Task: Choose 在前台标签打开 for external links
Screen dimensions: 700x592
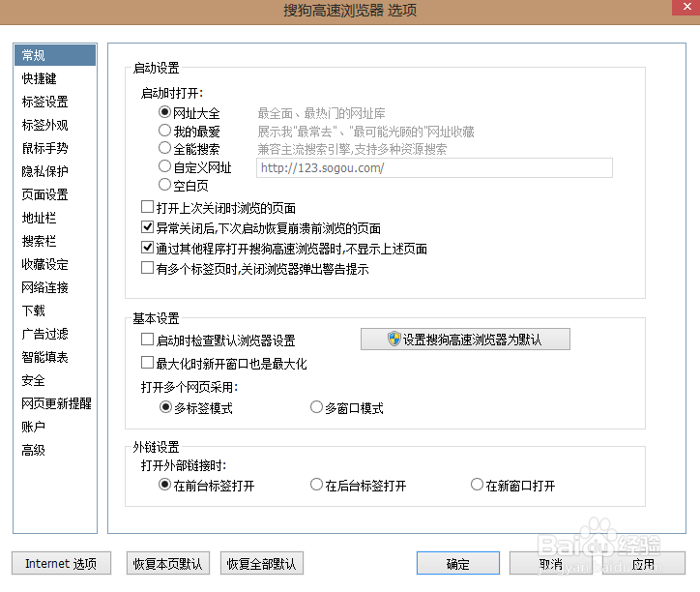Action: coord(164,485)
